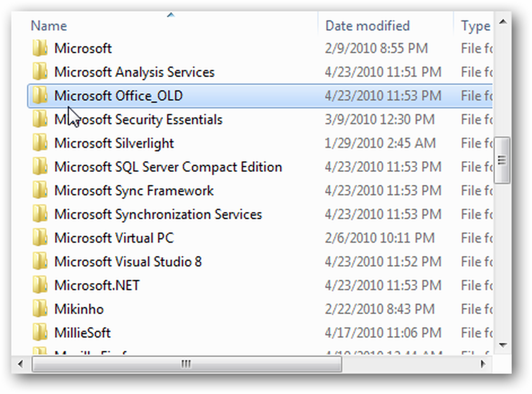Select the Microsoft Sync Framework name
Image resolution: width=532 pixels, height=394 pixels.
click(134, 191)
